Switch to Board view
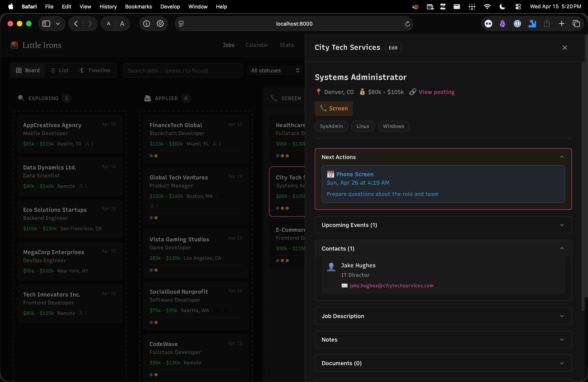This screenshot has height=382, width=588. coord(28,70)
